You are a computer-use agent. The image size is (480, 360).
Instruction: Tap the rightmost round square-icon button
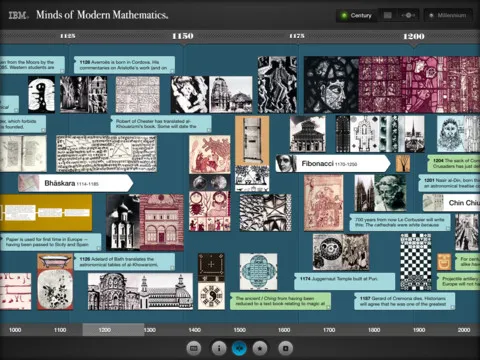[286, 348]
